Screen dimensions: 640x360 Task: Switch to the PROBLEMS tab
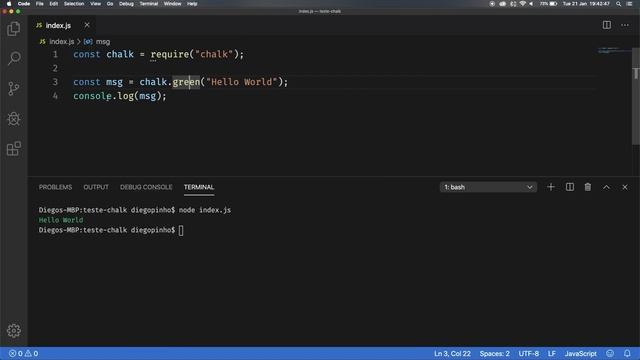pos(55,187)
